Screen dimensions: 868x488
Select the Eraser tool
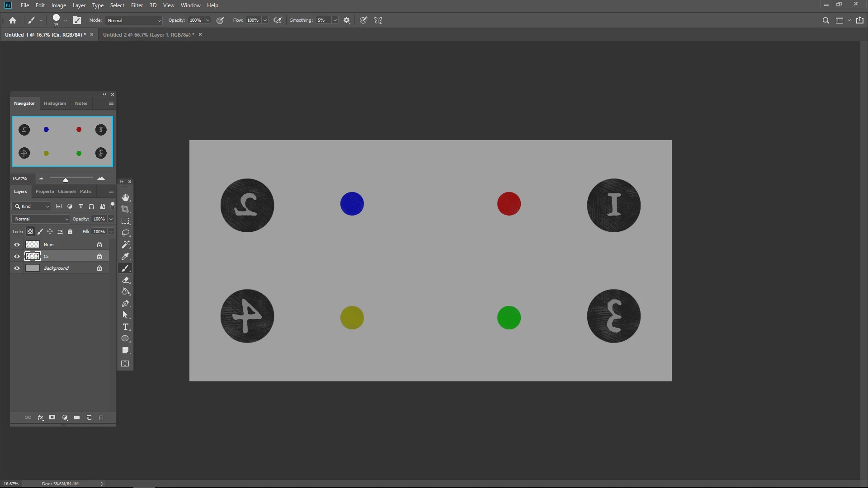coord(125,280)
